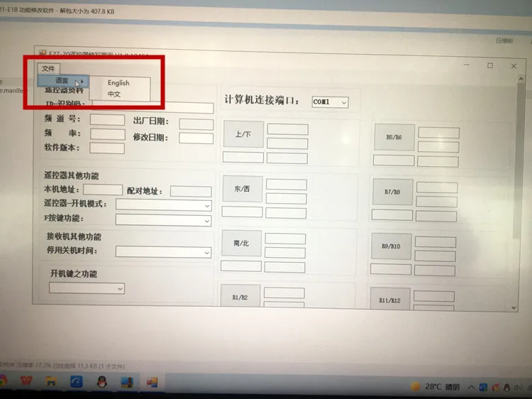Viewport: 532px width, 399px height.
Task: Select the 语言 menu entry
Action: point(63,81)
